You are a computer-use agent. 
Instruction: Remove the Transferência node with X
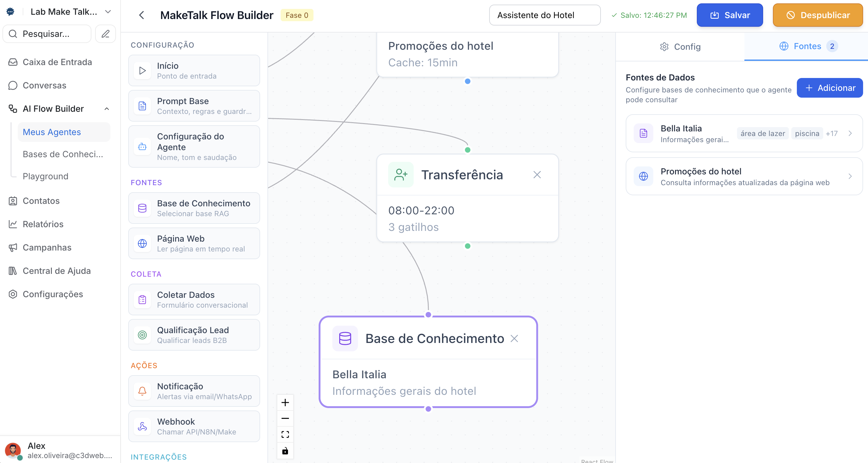(x=537, y=175)
